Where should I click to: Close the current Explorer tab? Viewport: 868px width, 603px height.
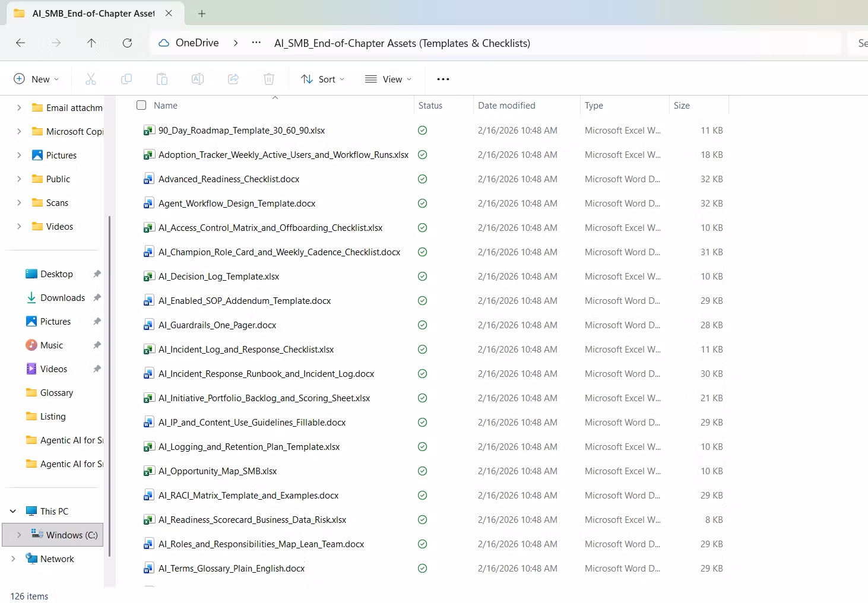click(x=169, y=13)
